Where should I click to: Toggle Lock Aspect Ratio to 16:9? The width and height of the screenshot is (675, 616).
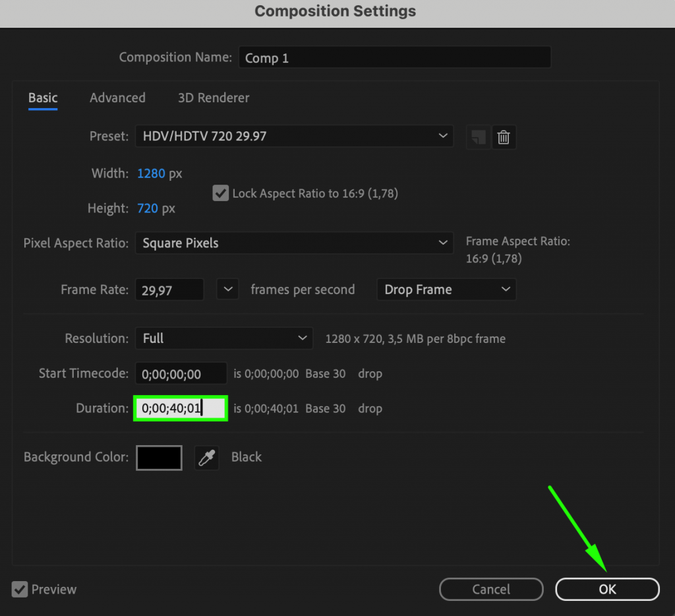(x=220, y=193)
